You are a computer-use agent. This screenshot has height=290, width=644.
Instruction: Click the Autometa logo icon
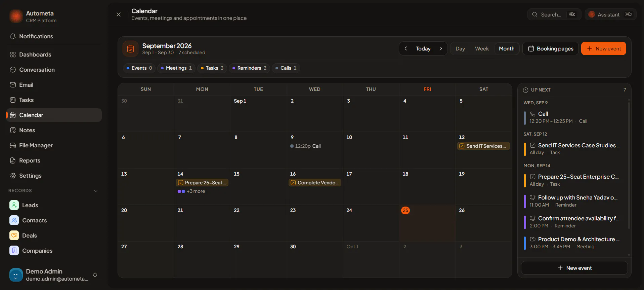point(16,16)
